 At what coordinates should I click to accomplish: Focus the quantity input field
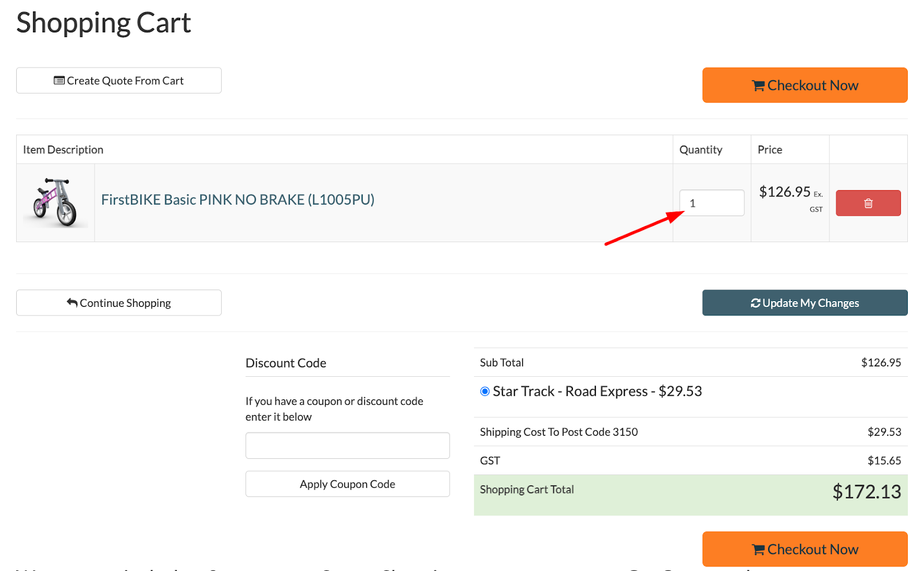click(711, 203)
